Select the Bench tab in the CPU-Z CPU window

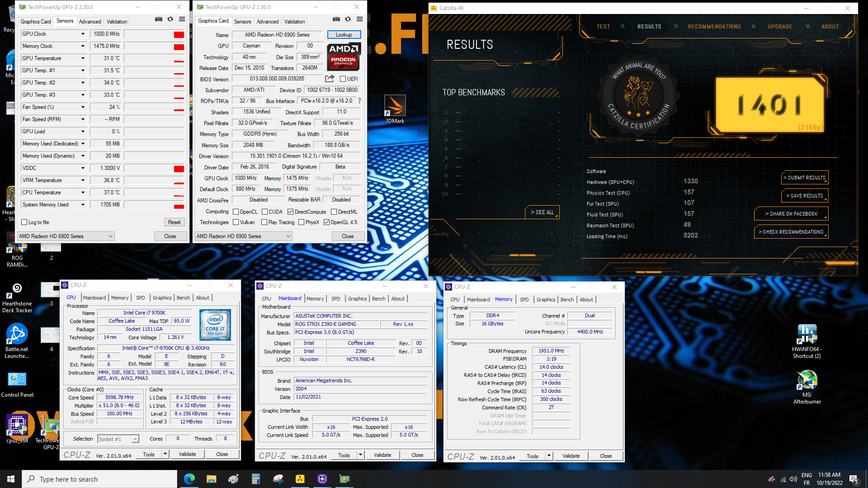(183, 298)
